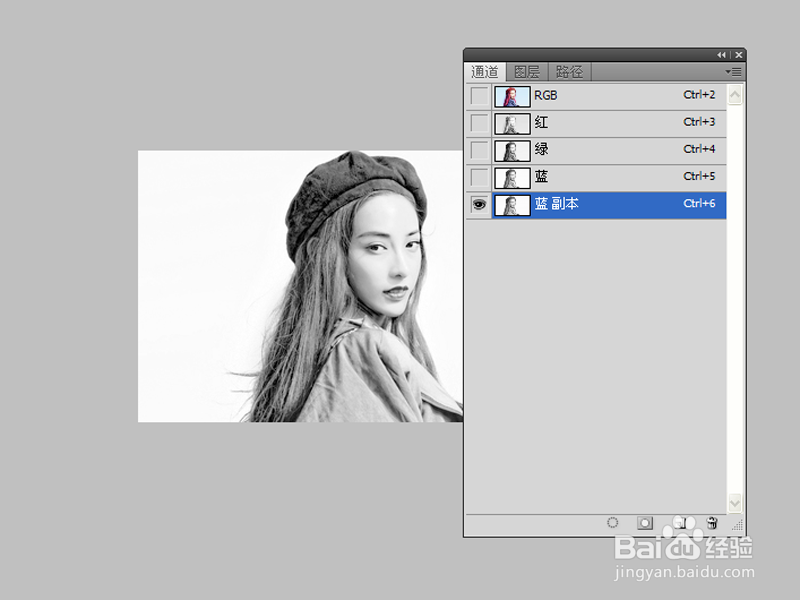Switch to the 图层 tab
800x600 pixels.
(x=527, y=72)
